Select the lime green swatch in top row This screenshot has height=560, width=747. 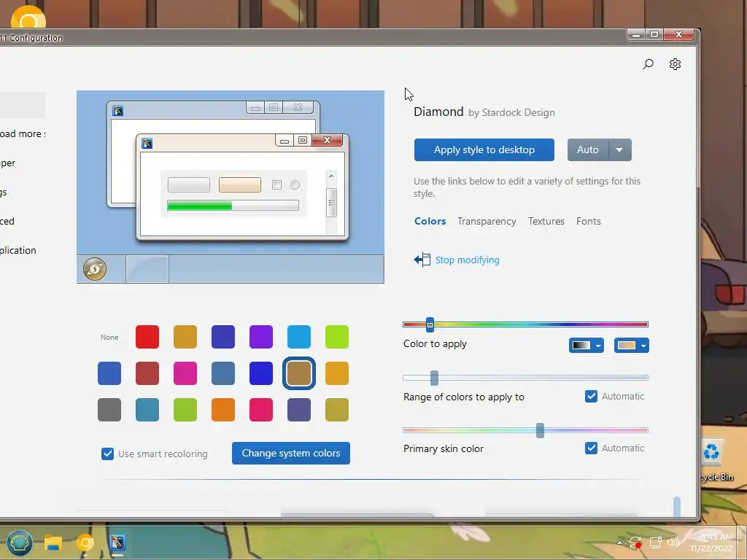[x=337, y=337]
